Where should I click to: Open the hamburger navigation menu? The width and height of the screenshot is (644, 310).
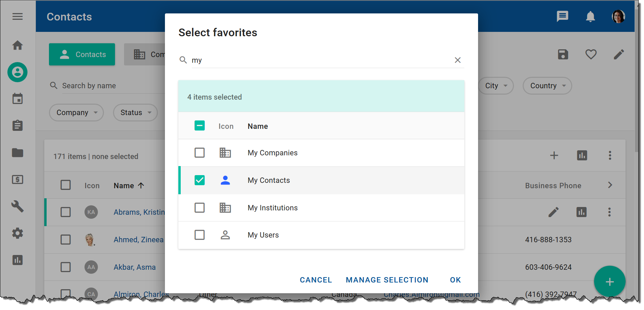pos(17,16)
